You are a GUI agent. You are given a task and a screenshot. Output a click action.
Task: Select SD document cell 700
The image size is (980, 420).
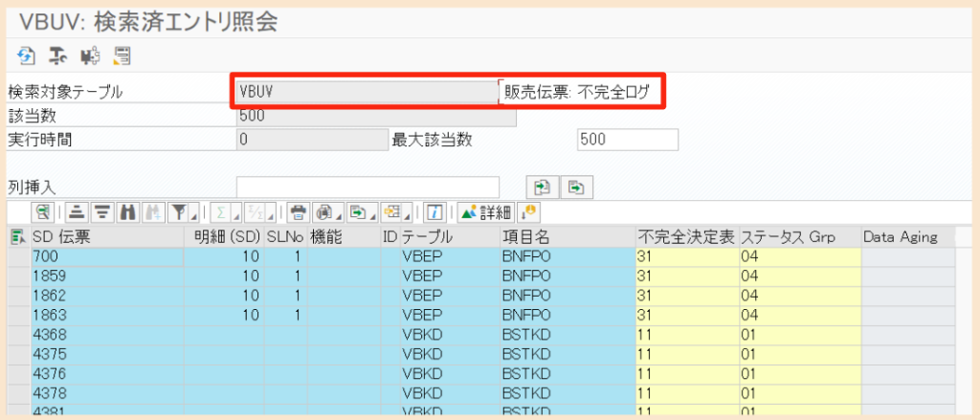click(x=107, y=256)
